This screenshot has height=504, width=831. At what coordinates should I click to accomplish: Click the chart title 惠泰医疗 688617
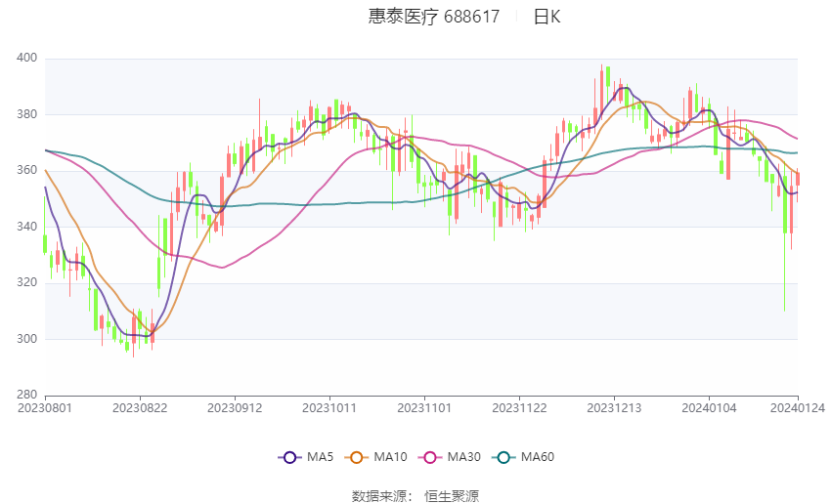point(434,17)
